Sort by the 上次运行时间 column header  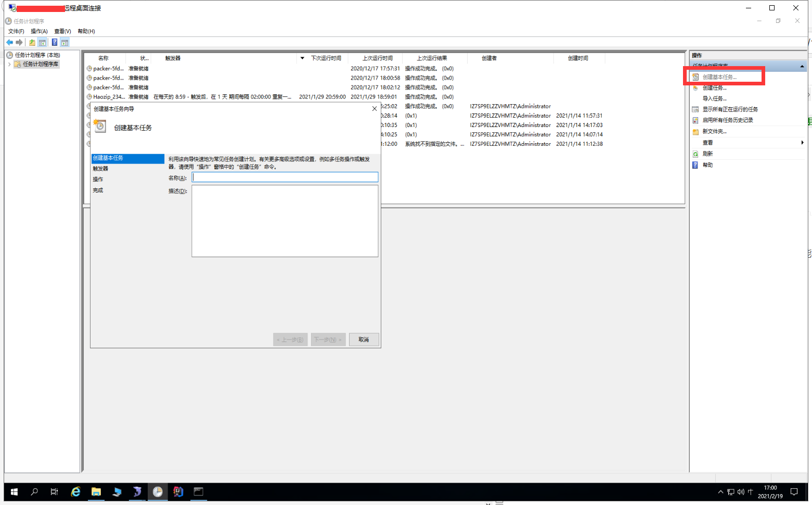point(378,58)
